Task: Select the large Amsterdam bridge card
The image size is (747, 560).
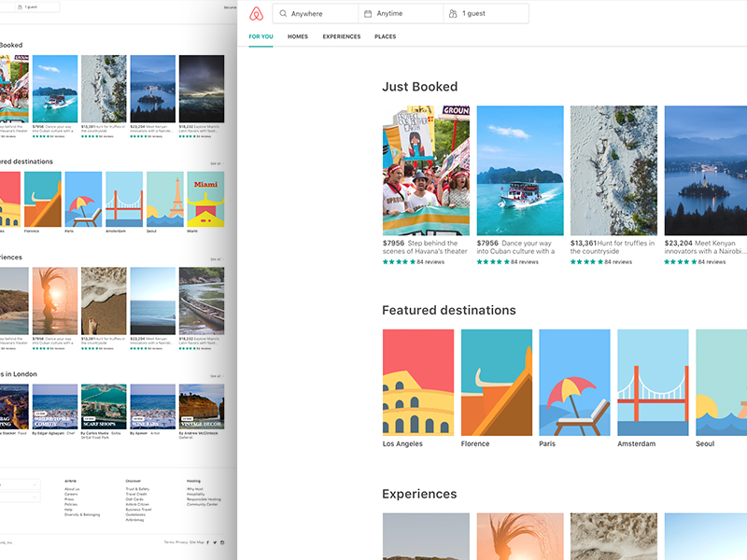Action: (x=653, y=383)
